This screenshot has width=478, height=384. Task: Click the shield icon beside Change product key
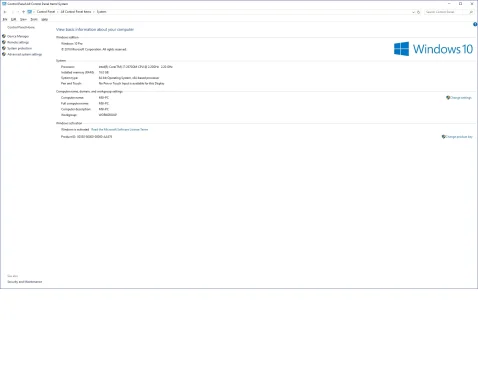pos(443,137)
